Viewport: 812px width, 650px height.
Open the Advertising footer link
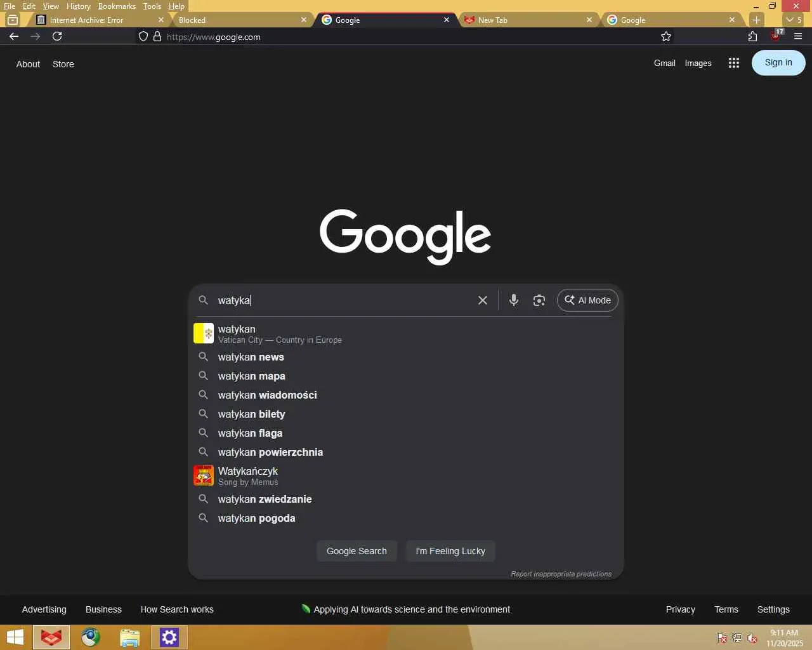pyautogui.click(x=44, y=609)
